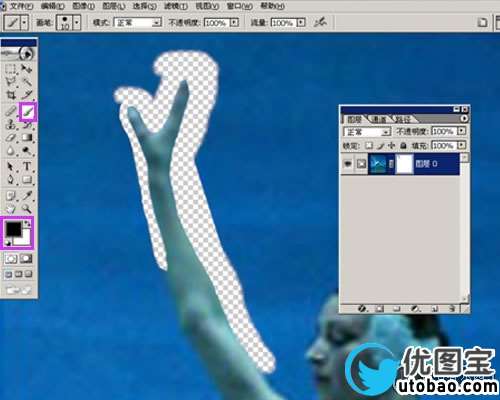The width and height of the screenshot is (500, 400).
Task: Select the Eraser tool
Action: pyautogui.click(x=11, y=137)
